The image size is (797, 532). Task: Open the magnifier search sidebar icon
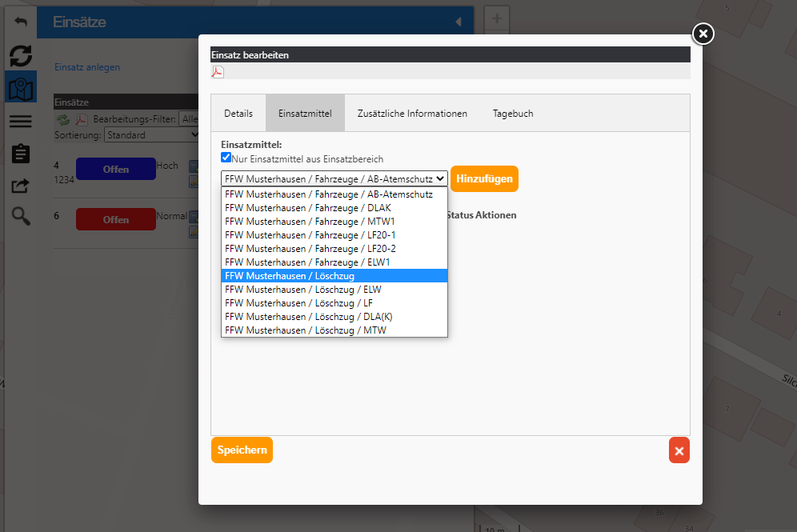tap(21, 216)
